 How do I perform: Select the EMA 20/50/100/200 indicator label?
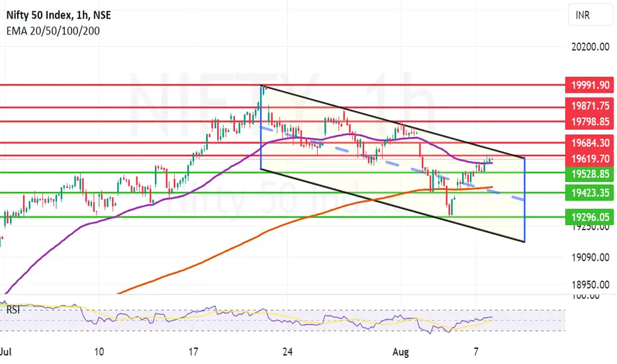[x=53, y=31]
